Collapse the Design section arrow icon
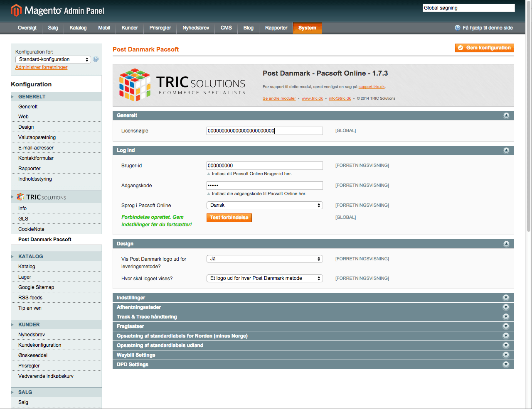Viewport: 532px width, 409px height. click(x=506, y=244)
